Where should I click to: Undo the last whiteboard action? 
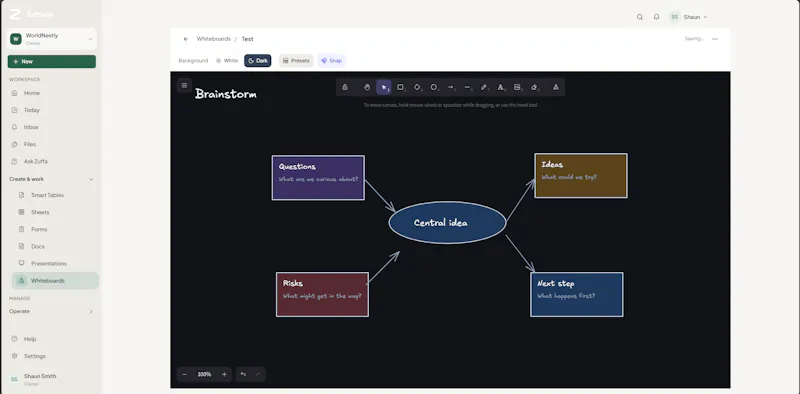(x=243, y=375)
